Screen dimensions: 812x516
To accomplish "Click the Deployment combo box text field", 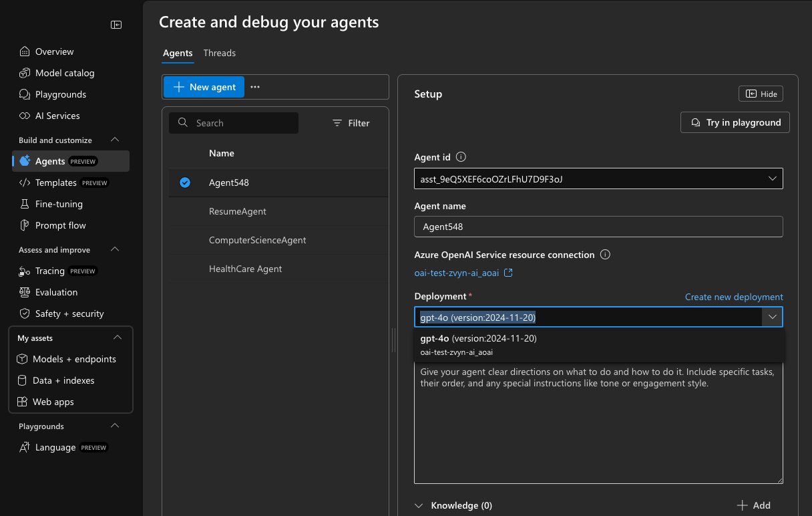I will pos(588,317).
